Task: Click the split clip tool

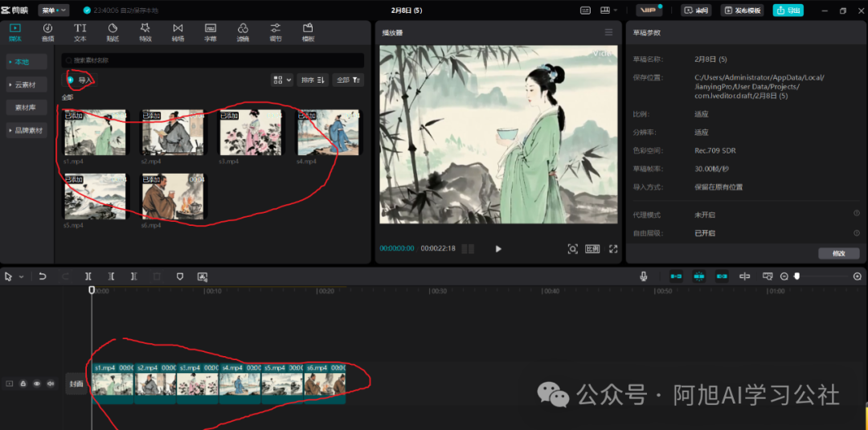Action: (88, 276)
